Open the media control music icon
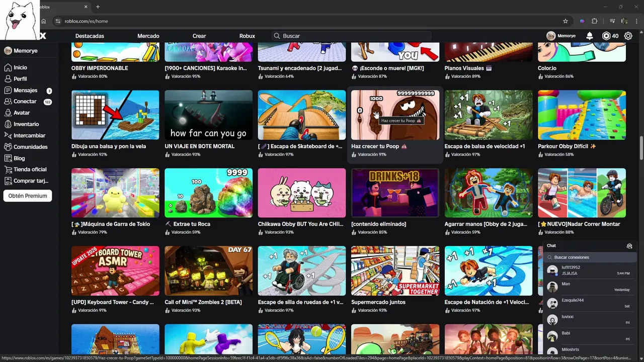Viewport: 644px width, 362px height. [612, 21]
